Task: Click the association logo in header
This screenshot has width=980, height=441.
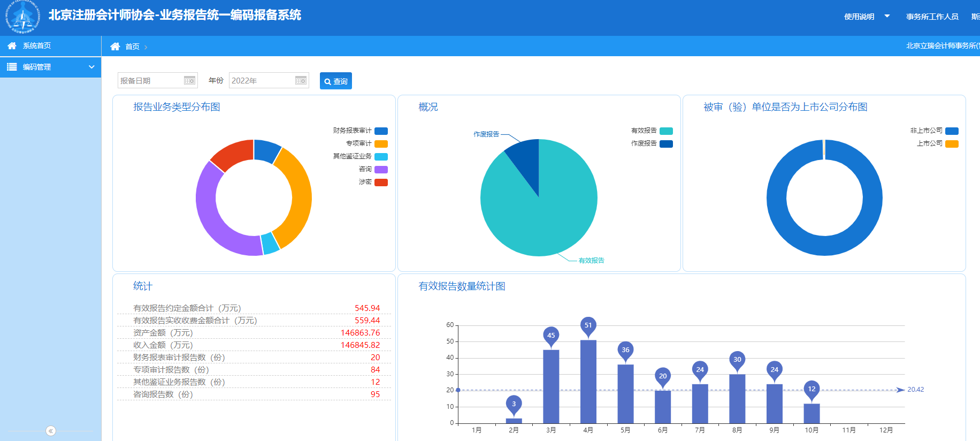Action: [x=22, y=17]
